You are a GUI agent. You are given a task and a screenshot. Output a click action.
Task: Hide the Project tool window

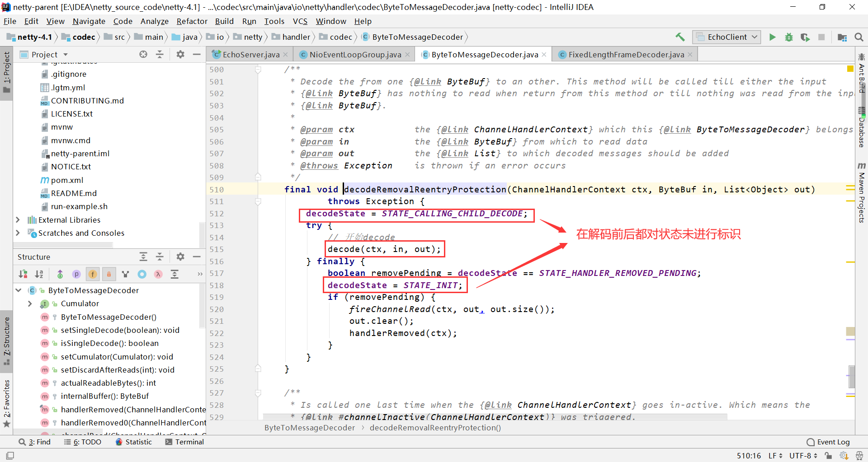point(197,54)
